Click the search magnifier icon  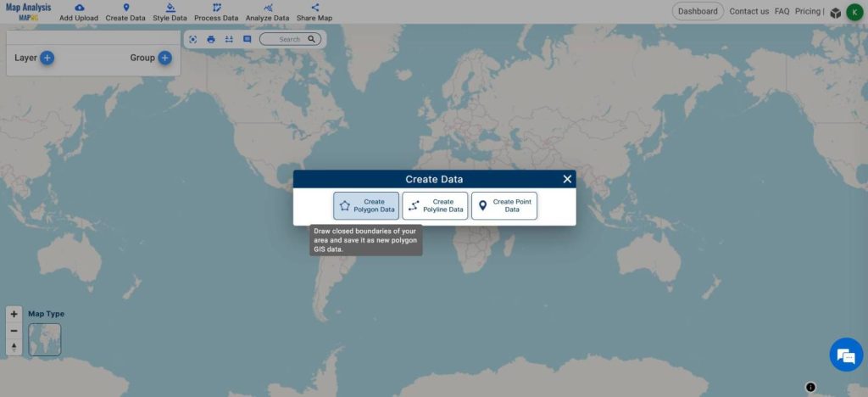click(x=312, y=39)
